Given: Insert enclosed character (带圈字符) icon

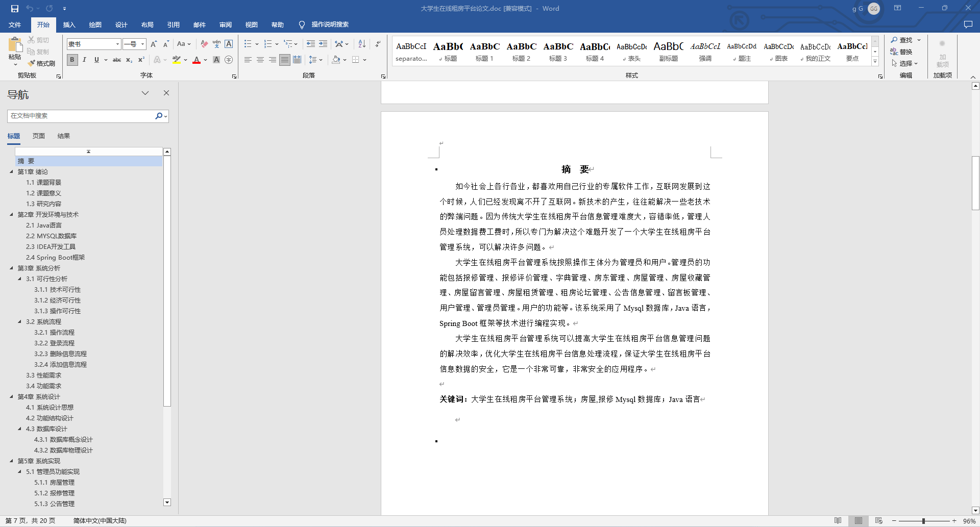Looking at the screenshot, I should [x=229, y=60].
